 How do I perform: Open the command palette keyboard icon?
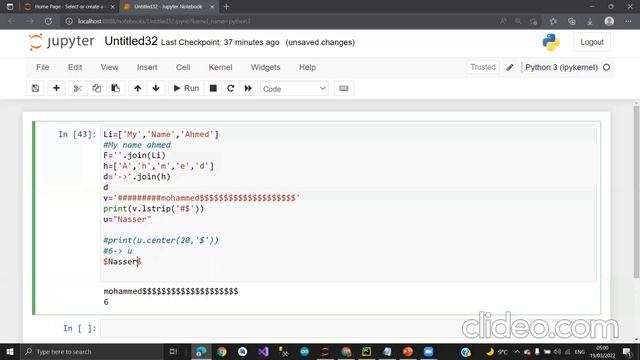click(344, 88)
